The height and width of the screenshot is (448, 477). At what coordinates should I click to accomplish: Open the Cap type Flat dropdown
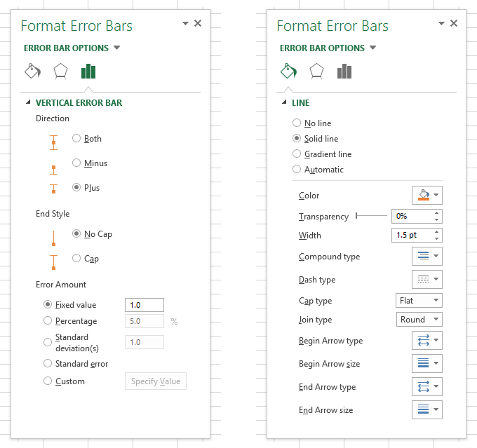pos(419,301)
